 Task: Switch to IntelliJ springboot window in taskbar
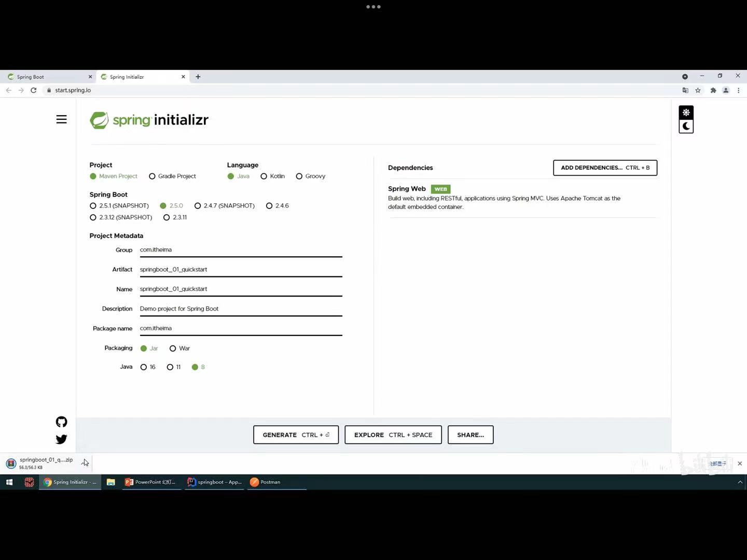tap(215, 482)
